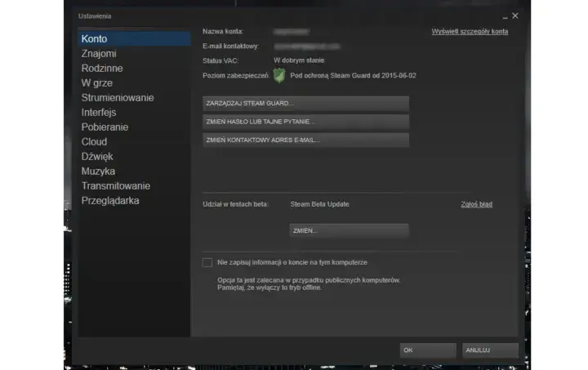
Task: Click the 'Udział w testach beta:' label
Action: [x=235, y=204]
